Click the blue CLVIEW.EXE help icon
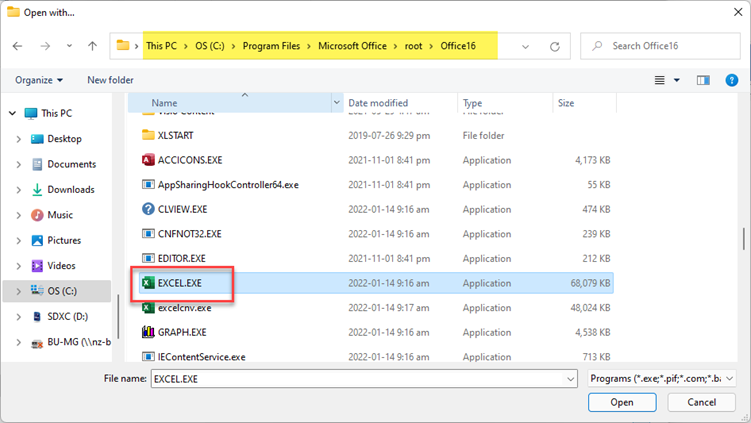This screenshot has height=423, width=751. click(x=148, y=209)
